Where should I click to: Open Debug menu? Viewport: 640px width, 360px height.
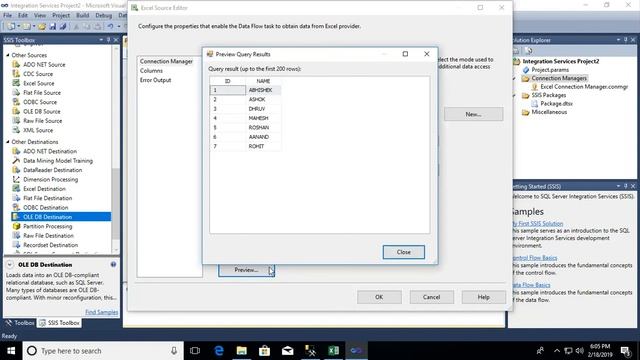pos(104,15)
